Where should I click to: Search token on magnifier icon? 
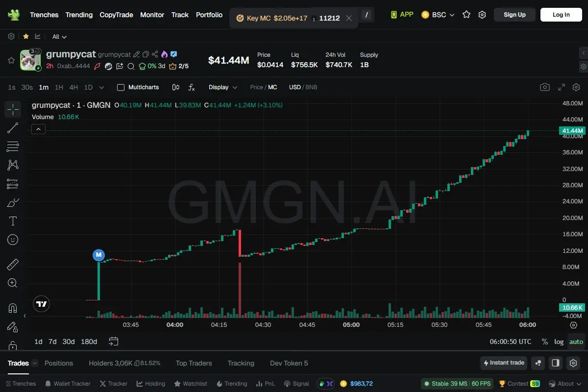click(x=131, y=66)
